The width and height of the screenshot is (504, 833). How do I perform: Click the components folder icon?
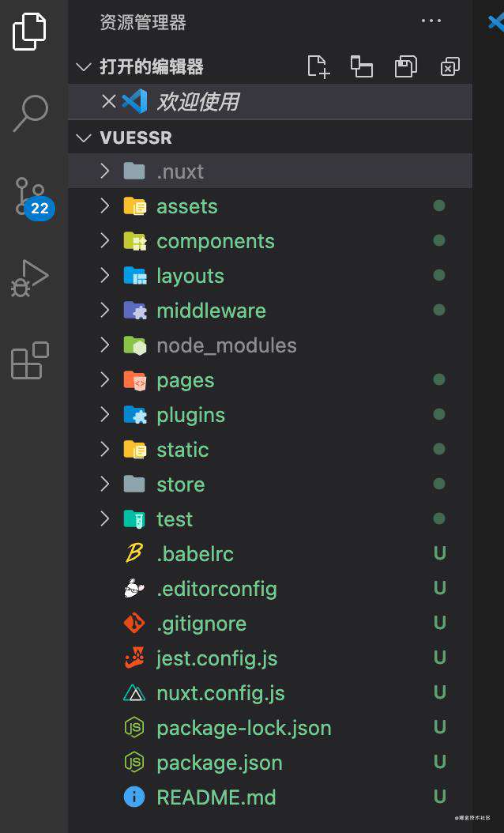[135, 241]
